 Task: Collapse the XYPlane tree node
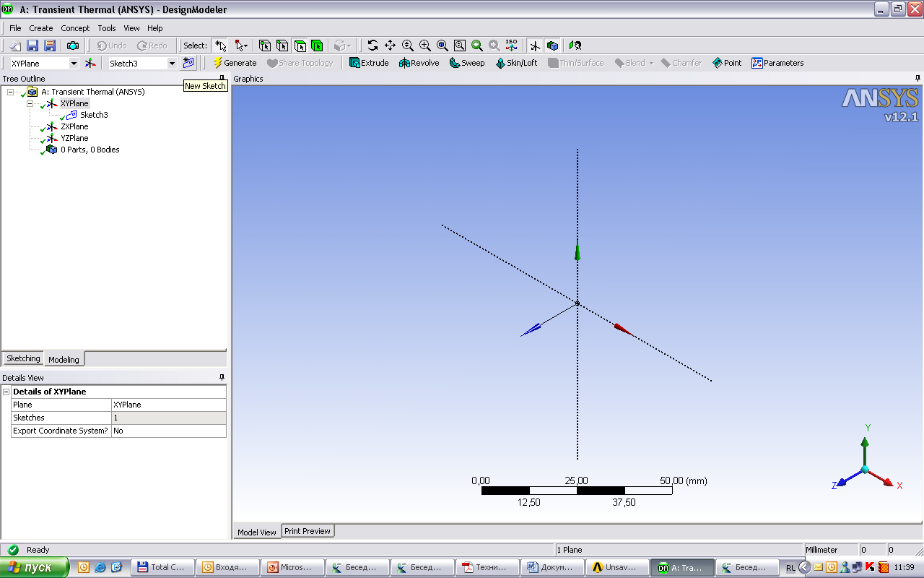30,103
